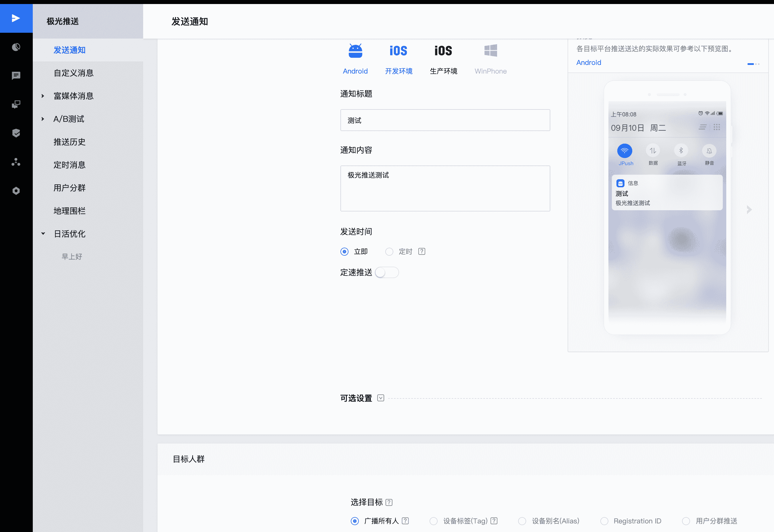Click help icon next to 定时 option

pos(422,251)
